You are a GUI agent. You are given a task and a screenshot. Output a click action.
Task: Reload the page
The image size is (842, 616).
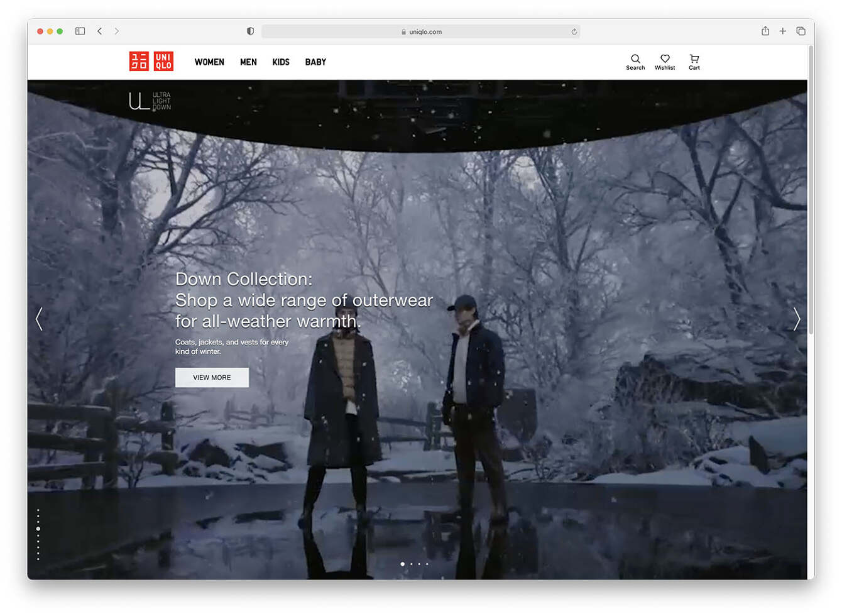tap(574, 32)
